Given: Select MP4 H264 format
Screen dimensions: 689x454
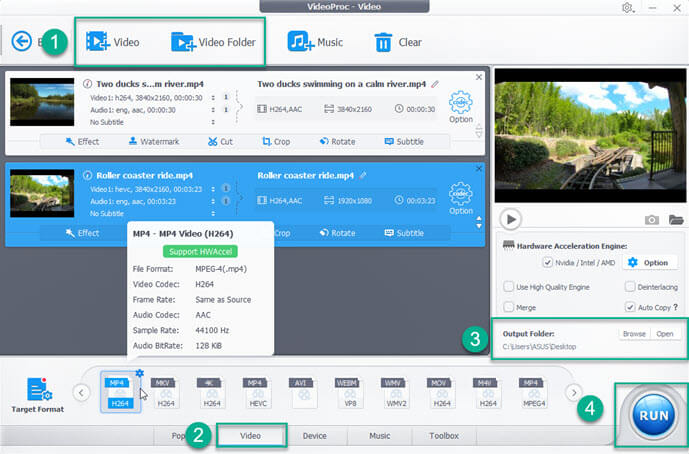Looking at the screenshot, I should point(120,392).
